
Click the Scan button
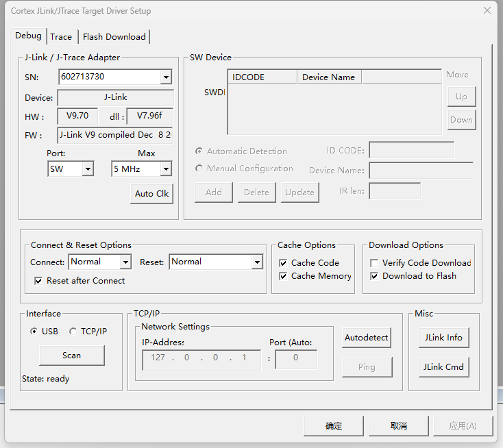pos(72,356)
